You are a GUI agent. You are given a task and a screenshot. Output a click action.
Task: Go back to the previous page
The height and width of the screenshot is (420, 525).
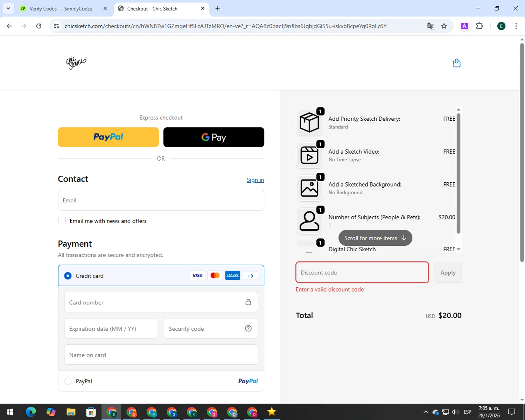pos(9,26)
